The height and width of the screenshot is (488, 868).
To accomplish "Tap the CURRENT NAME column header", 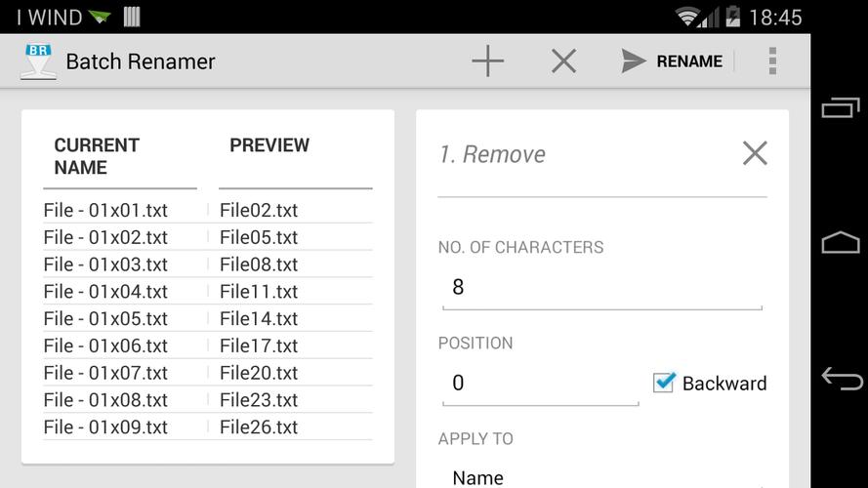I will click(x=97, y=156).
